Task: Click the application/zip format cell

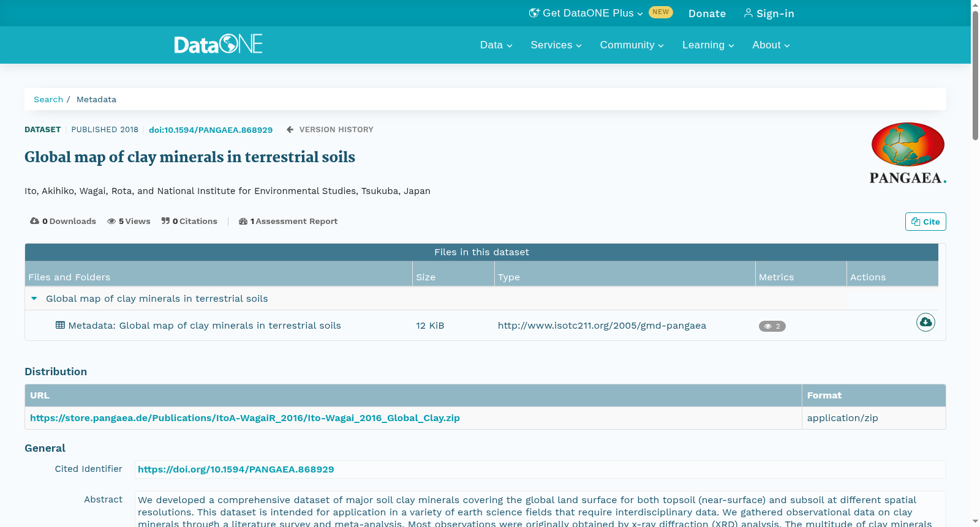Action: click(843, 418)
